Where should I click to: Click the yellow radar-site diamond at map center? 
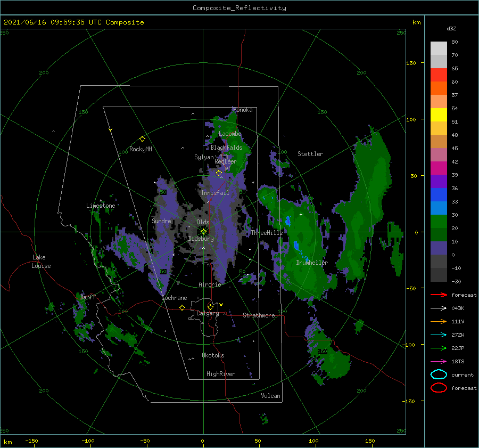(x=203, y=232)
